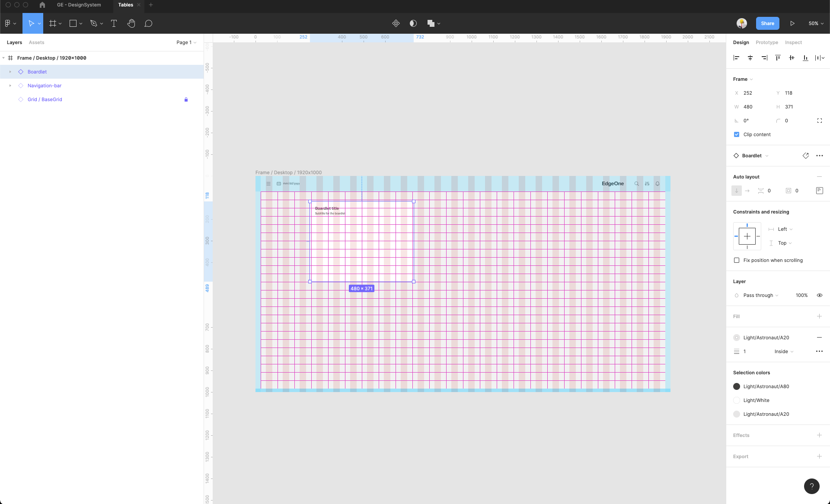Select the Hand tool
The image size is (830, 504).
[131, 23]
